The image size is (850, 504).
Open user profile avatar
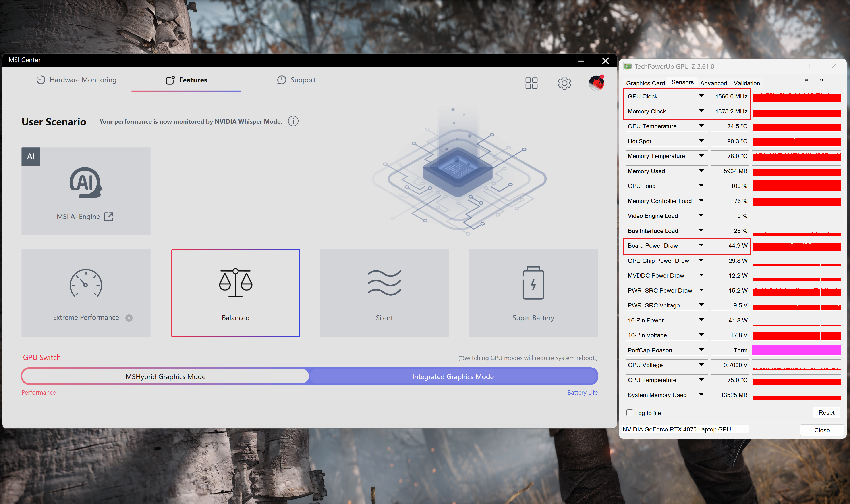597,83
